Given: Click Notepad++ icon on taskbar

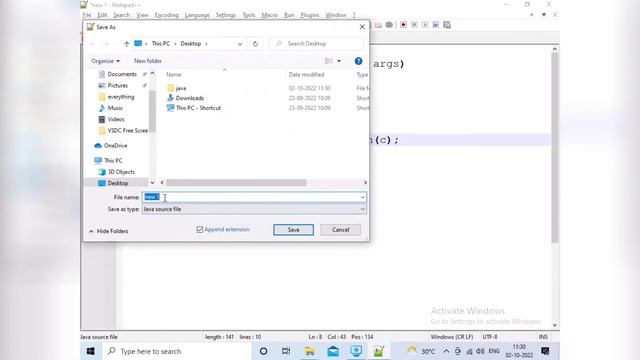Looking at the screenshot, I should (x=379, y=351).
